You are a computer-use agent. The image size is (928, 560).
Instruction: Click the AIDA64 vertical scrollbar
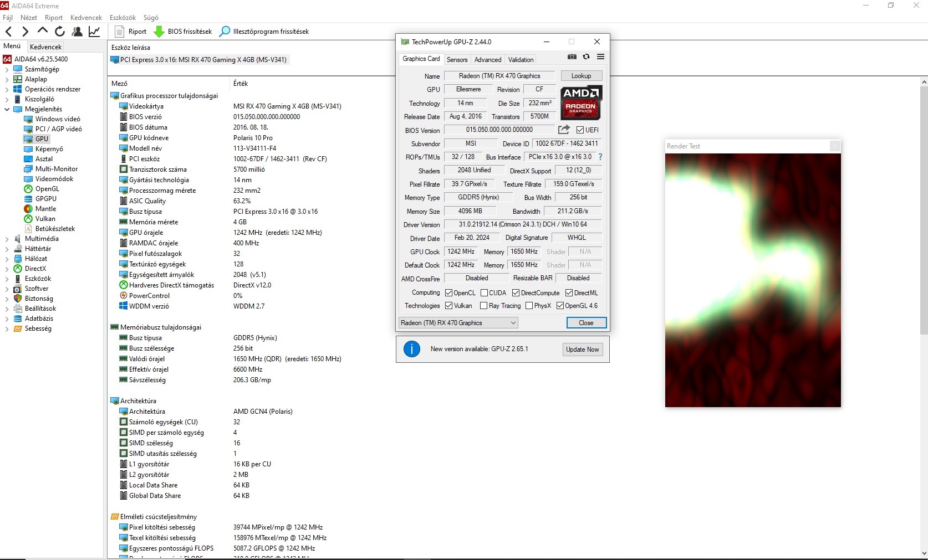point(924,209)
